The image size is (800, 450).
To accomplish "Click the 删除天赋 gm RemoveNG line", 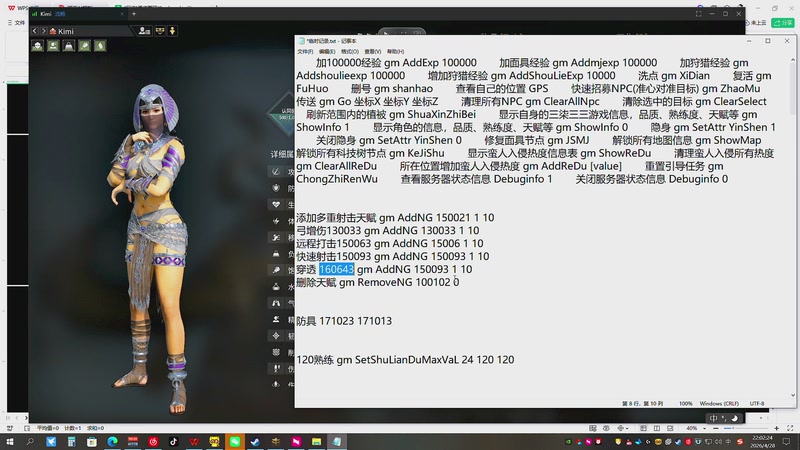I will 378,282.
